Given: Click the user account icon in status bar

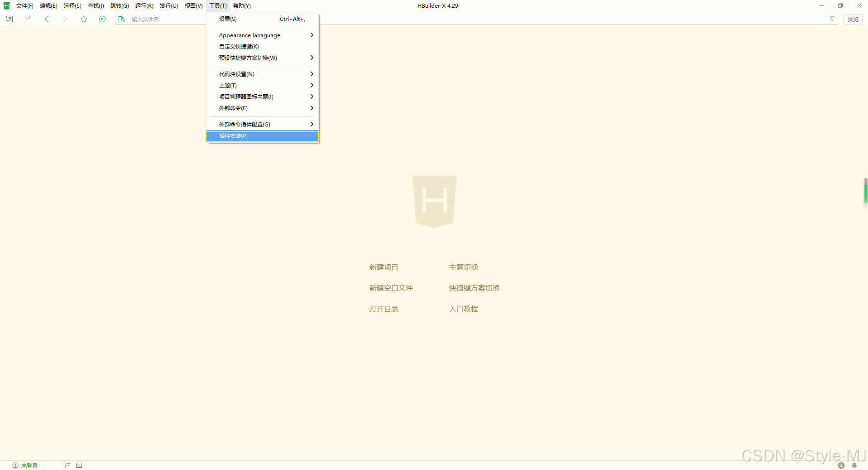Looking at the screenshot, I should click(x=15, y=465).
